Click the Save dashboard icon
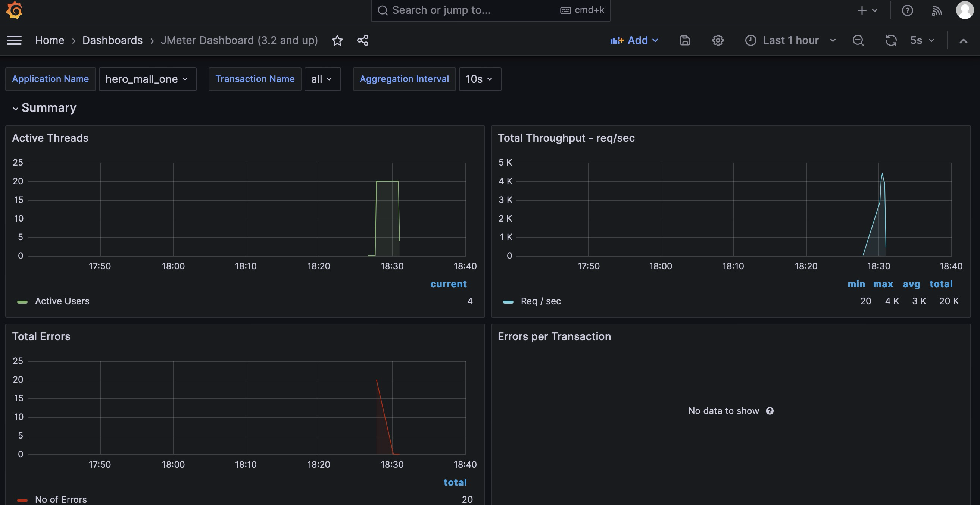Viewport: 980px width, 505px height. click(685, 40)
